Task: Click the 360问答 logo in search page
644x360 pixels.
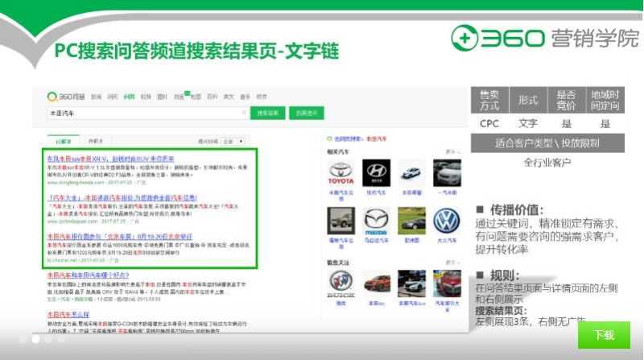Action: coord(66,97)
